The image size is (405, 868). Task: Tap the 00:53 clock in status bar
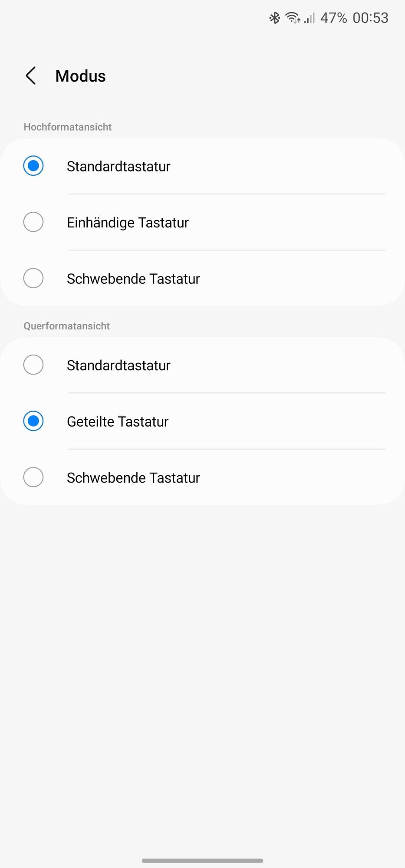pyautogui.click(x=370, y=18)
